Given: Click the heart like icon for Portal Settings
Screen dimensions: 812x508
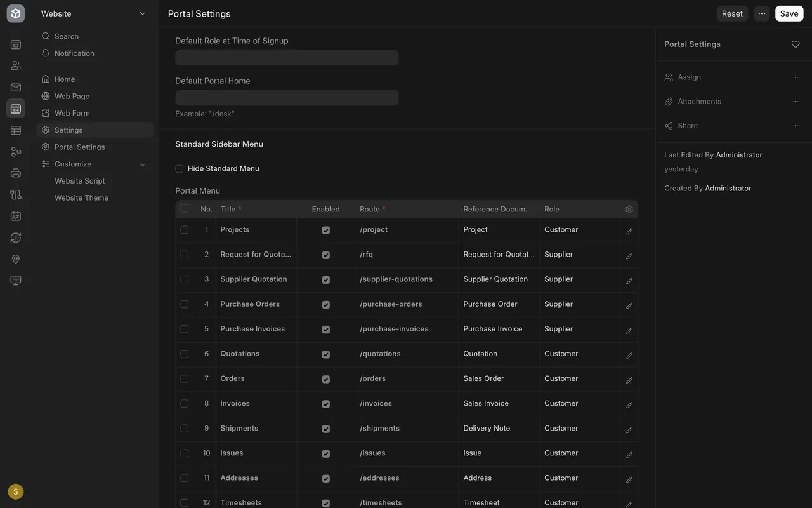Looking at the screenshot, I should (796, 44).
